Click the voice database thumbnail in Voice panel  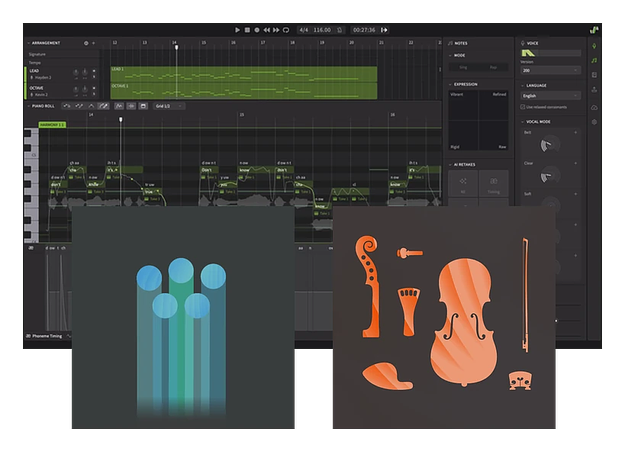(529, 53)
